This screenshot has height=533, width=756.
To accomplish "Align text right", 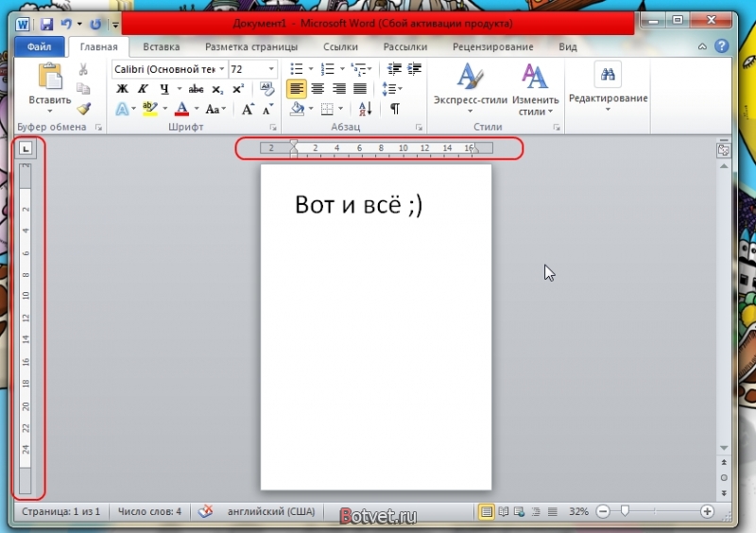I will [339, 89].
